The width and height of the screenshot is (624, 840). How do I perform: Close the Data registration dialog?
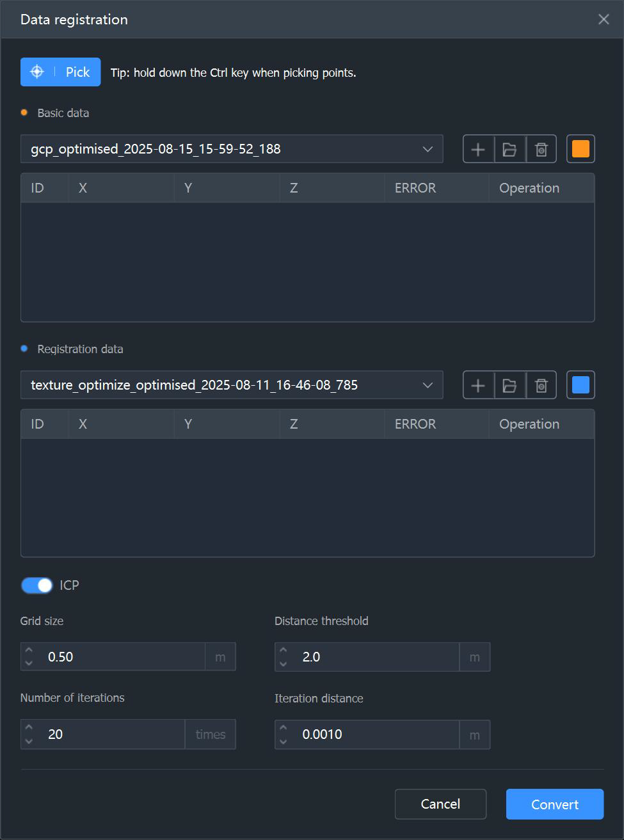[604, 19]
